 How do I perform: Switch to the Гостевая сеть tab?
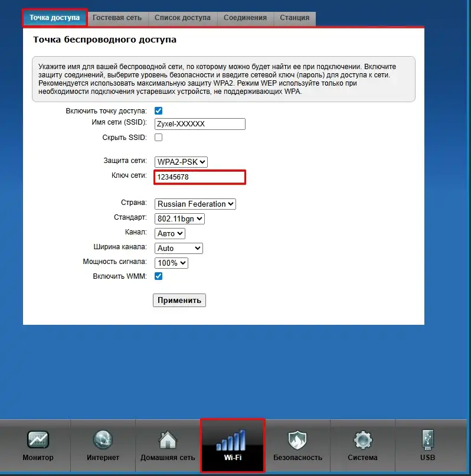click(x=117, y=18)
